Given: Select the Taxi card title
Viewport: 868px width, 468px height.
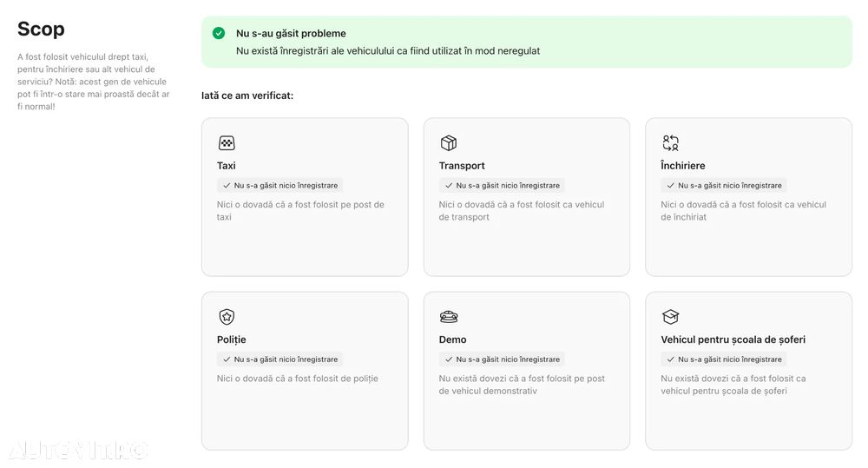Looking at the screenshot, I should 227,166.
